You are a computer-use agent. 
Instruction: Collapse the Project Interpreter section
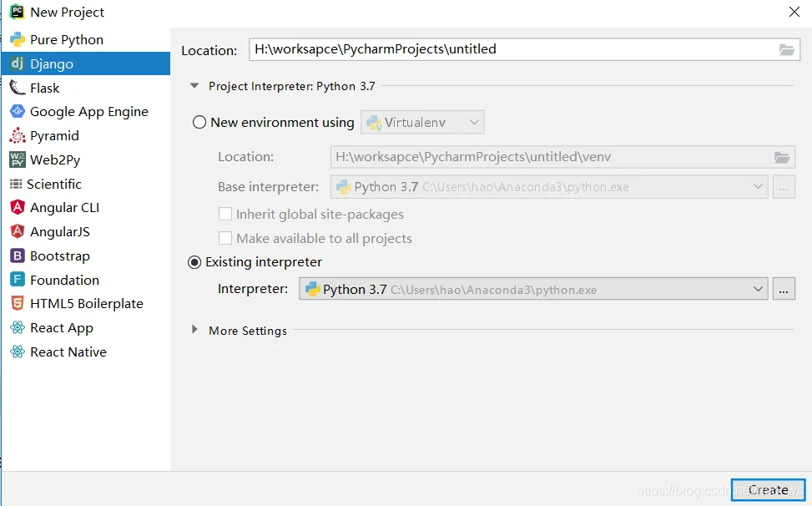pyautogui.click(x=194, y=86)
